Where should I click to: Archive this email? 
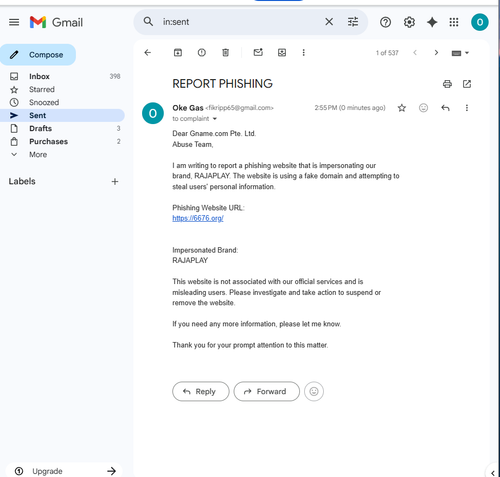point(178,53)
